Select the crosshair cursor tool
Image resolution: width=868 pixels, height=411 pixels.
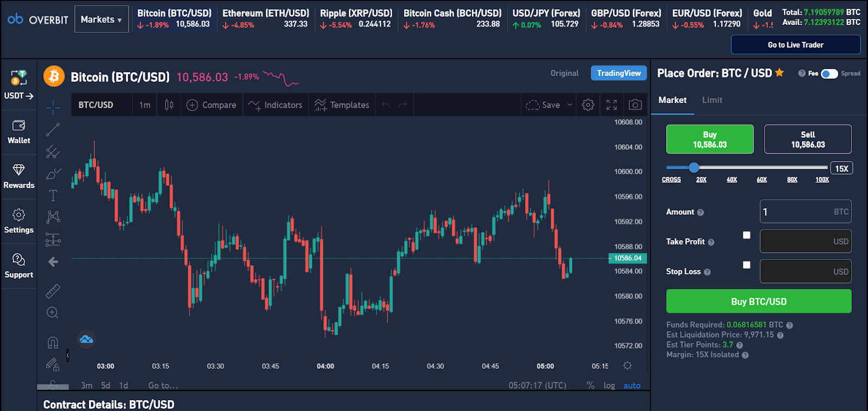tap(53, 107)
